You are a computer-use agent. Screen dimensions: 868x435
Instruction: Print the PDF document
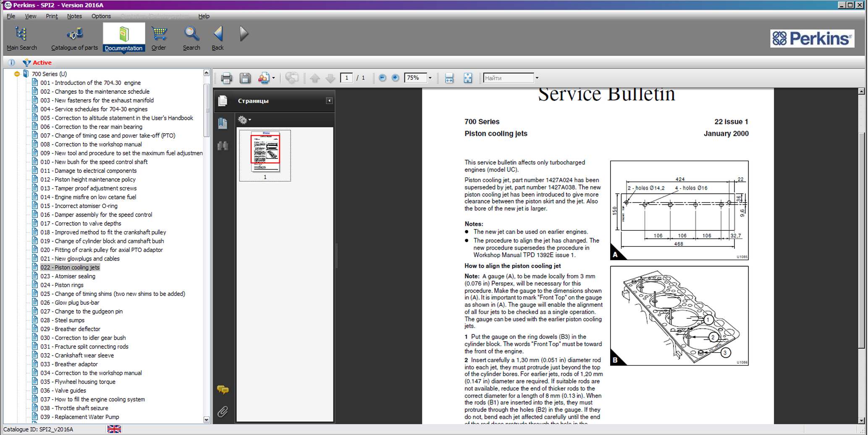point(226,78)
